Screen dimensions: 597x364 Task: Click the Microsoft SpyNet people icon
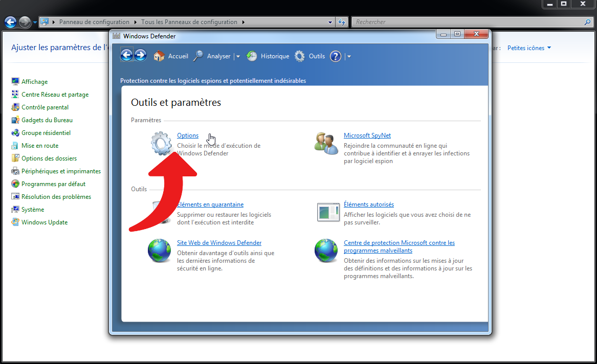[326, 143]
